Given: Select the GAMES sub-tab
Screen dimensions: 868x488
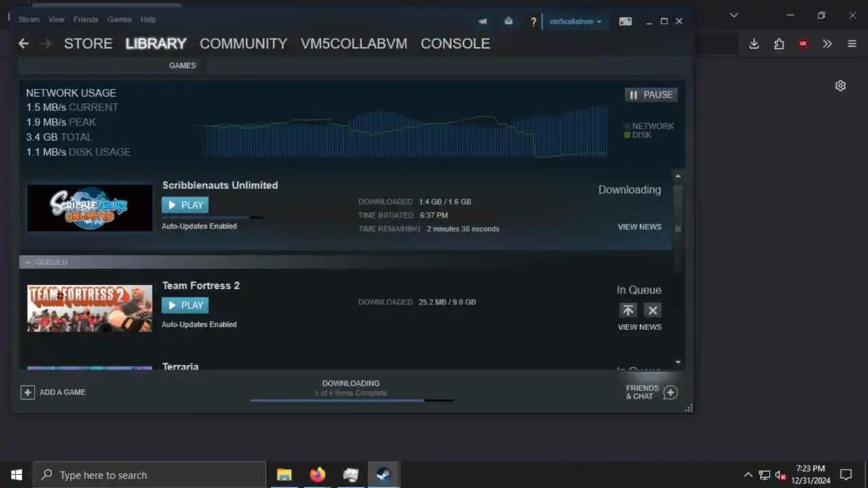Looking at the screenshot, I should point(182,66).
